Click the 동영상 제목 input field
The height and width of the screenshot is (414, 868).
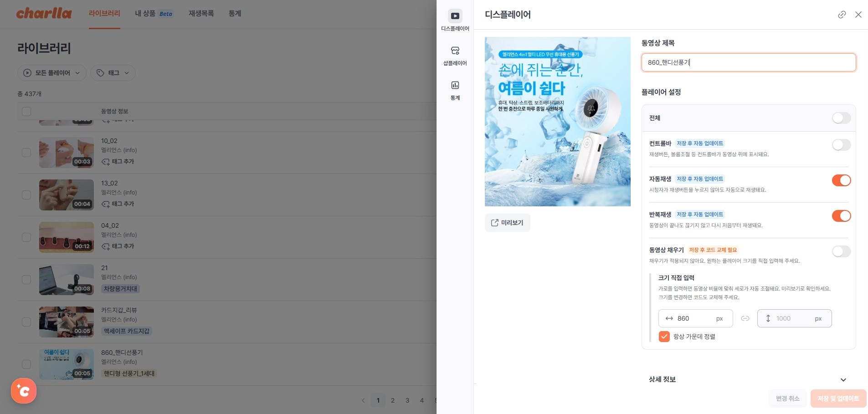pyautogui.click(x=748, y=62)
